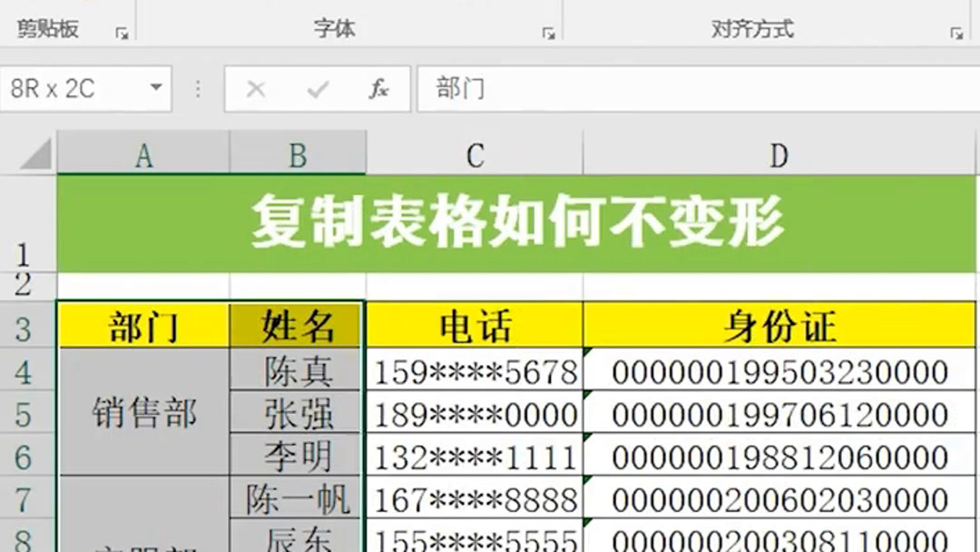Select column C header
The width and height of the screenshot is (980, 552).
[473, 154]
